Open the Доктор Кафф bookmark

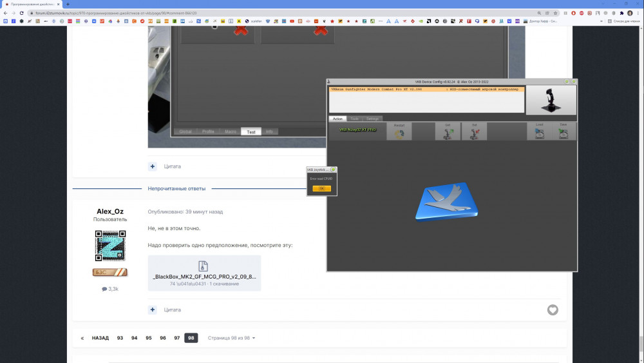[540, 21]
